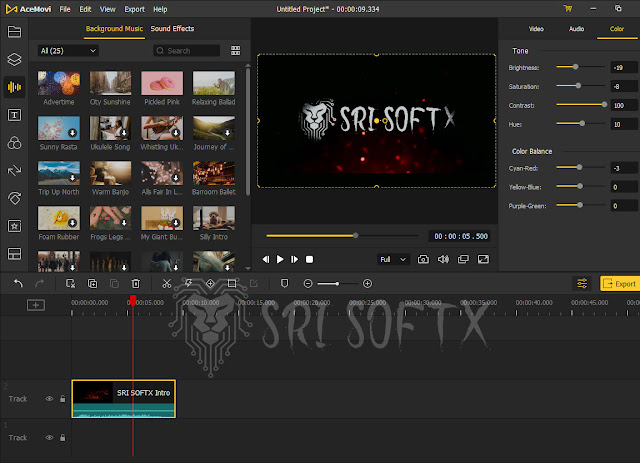Open the Transitions sidebar icon
Viewport: 640px width, 463px height.
(14, 170)
